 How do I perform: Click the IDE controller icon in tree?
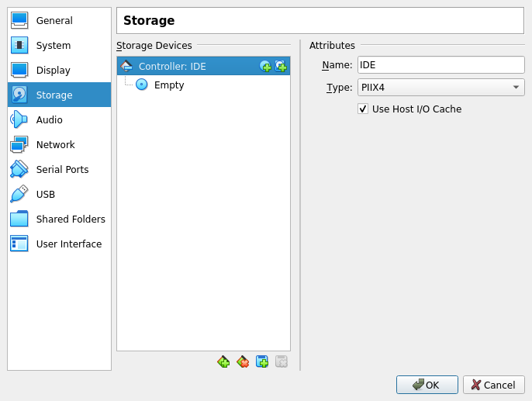[x=127, y=67]
